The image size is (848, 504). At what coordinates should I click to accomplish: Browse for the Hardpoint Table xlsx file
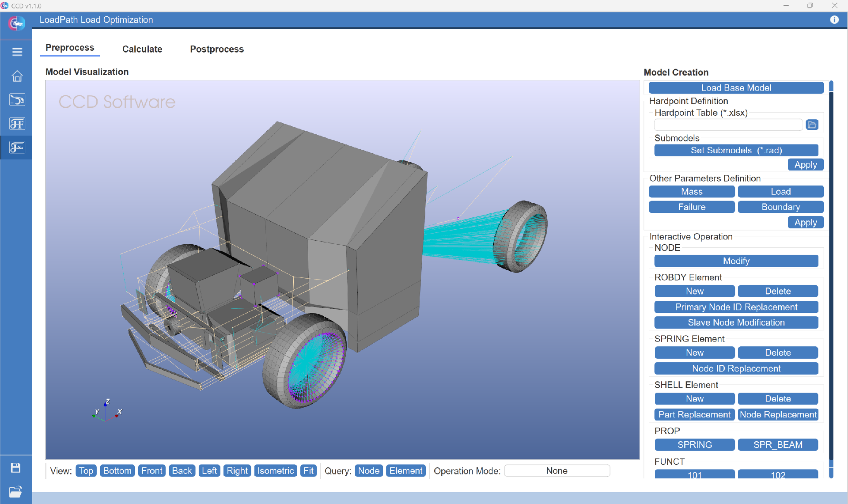point(812,125)
